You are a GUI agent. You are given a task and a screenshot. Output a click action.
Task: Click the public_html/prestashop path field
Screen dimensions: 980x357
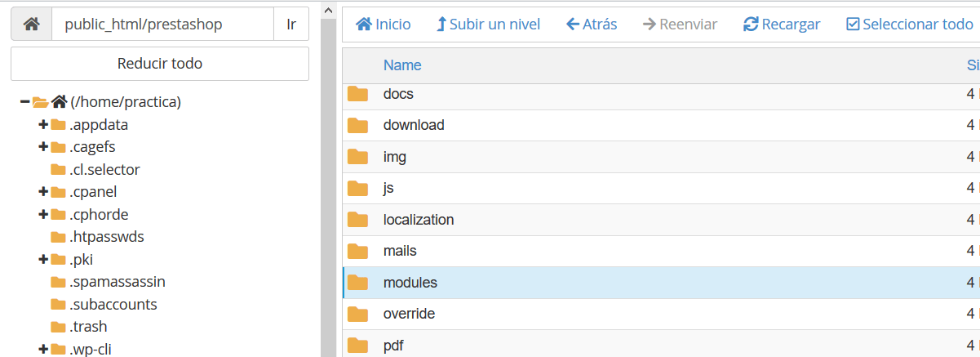tap(162, 25)
